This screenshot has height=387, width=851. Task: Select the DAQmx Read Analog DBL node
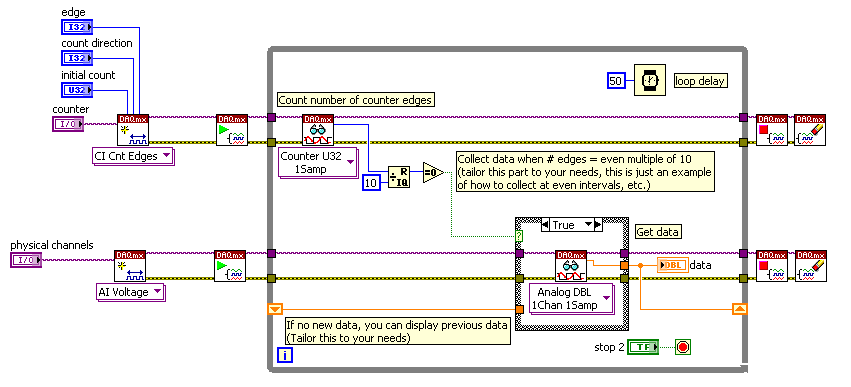tap(571, 265)
